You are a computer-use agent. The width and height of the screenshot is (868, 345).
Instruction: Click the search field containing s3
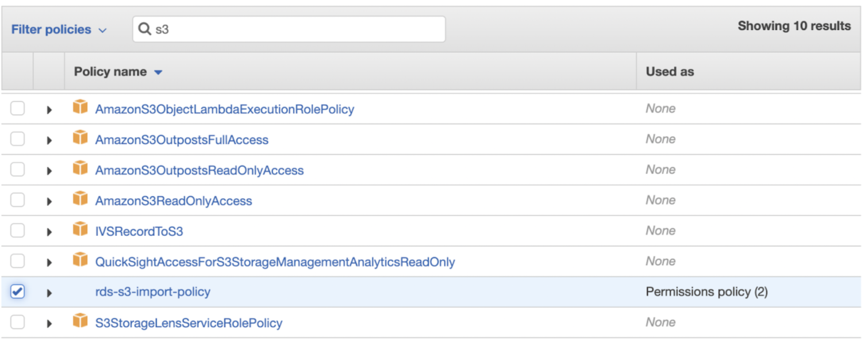pyautogui.click(x=287, y=29)
